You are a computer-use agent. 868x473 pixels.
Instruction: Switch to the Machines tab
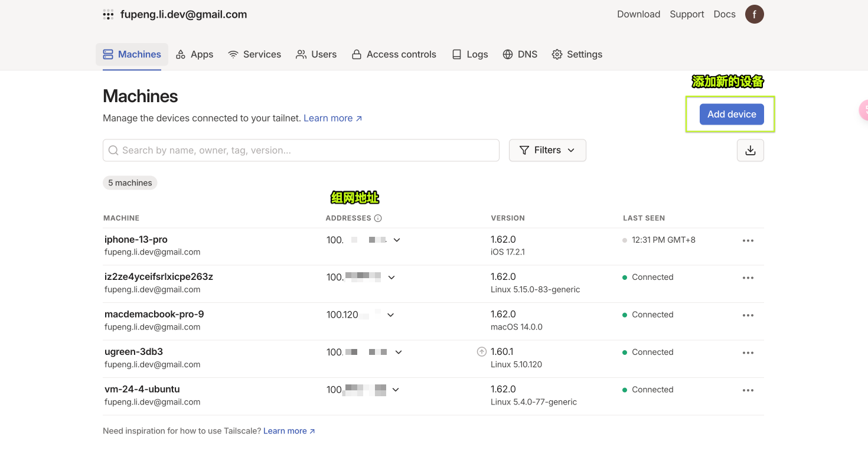[x=132, y=54]
